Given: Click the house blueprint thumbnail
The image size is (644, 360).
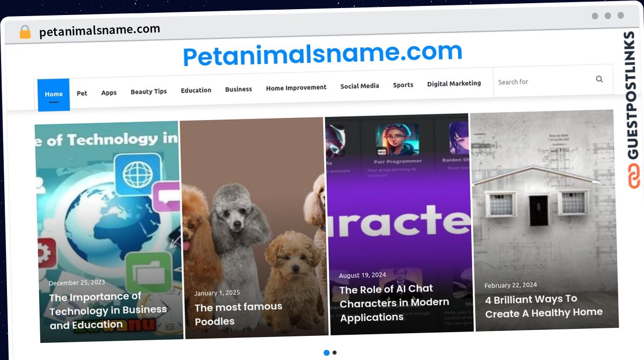Looking at the screenshot, I should [x=544, y=220].
